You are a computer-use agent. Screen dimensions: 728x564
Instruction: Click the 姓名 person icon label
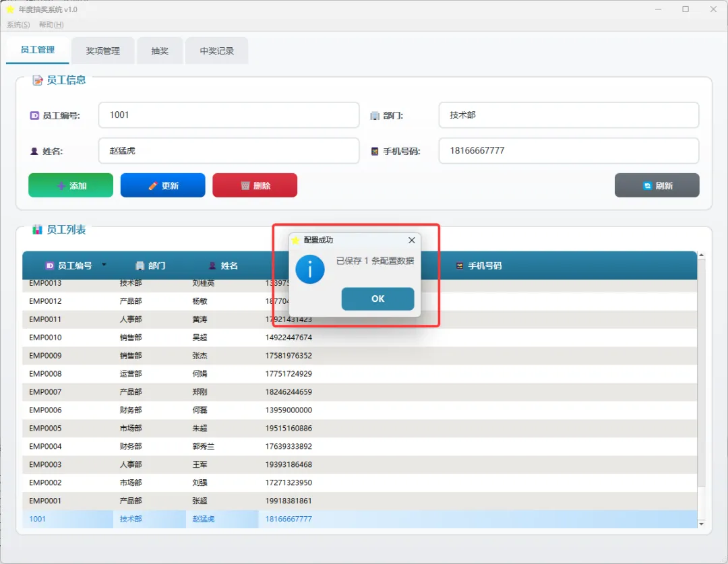pyautogui.click(x=34, y=152)
